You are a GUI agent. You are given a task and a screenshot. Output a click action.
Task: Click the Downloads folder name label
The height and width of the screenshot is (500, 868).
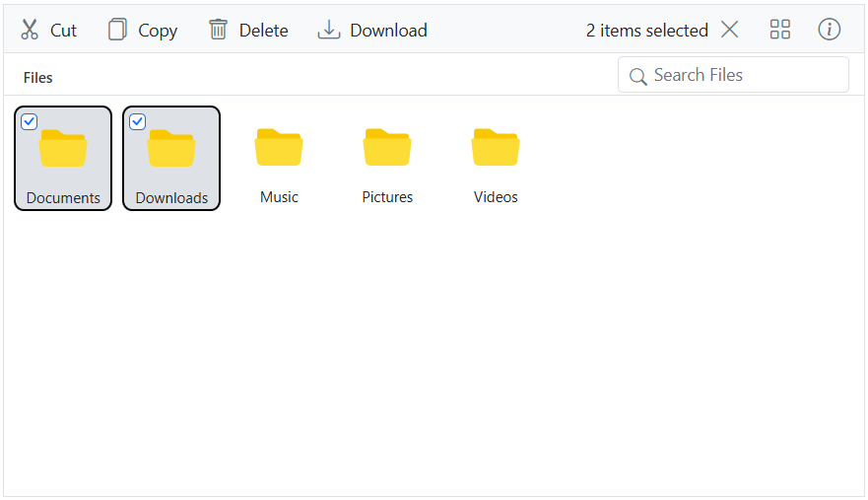point(171,197)
